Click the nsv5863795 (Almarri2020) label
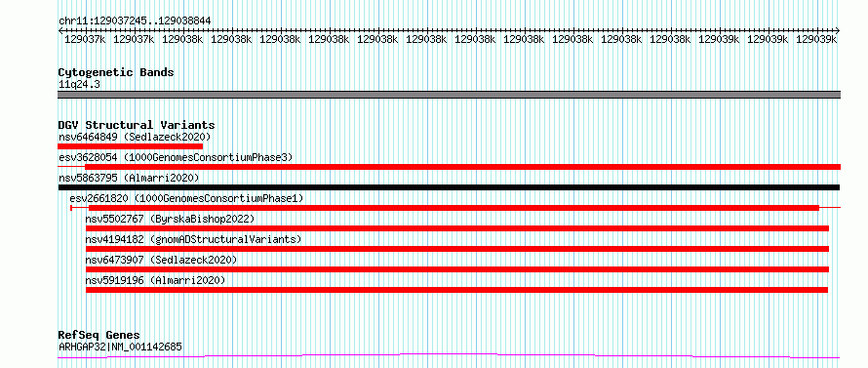Screen dimensions: 868x368 click(129, 178)
